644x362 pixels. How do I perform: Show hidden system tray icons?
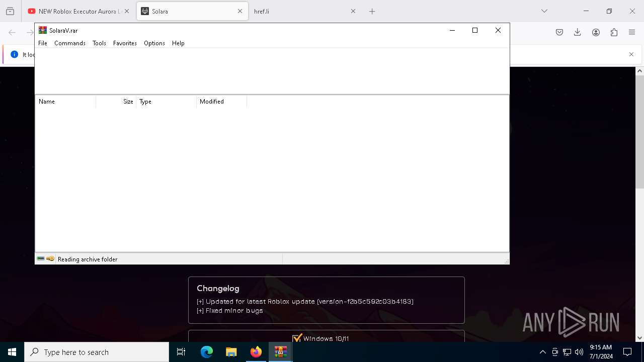tap(542, 352)
